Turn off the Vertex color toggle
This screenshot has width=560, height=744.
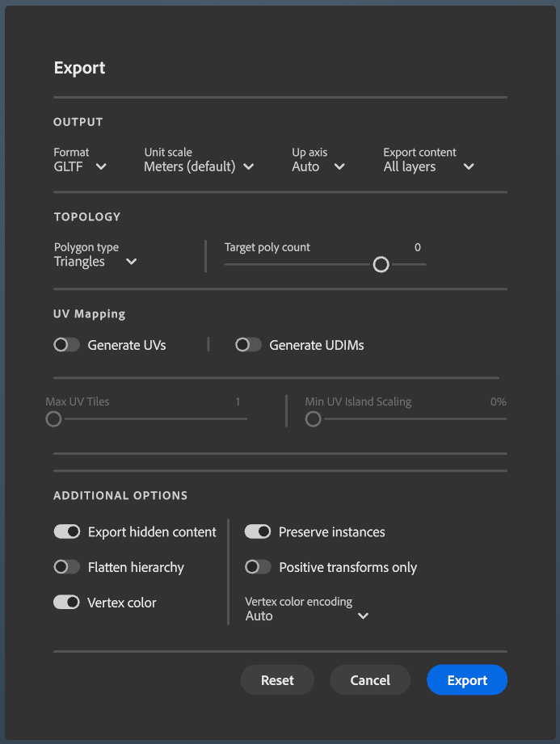tap(66, 603)
